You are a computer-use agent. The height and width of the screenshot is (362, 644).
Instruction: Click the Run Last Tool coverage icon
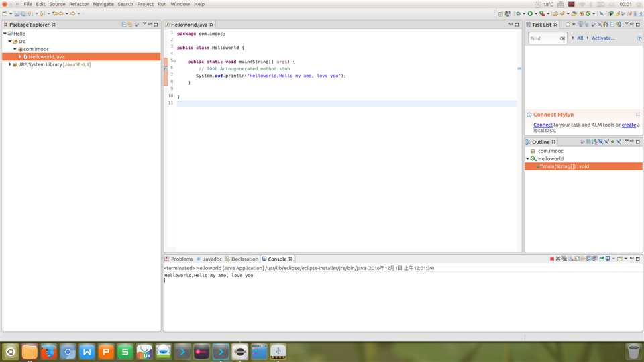click(x=542, y=14)
